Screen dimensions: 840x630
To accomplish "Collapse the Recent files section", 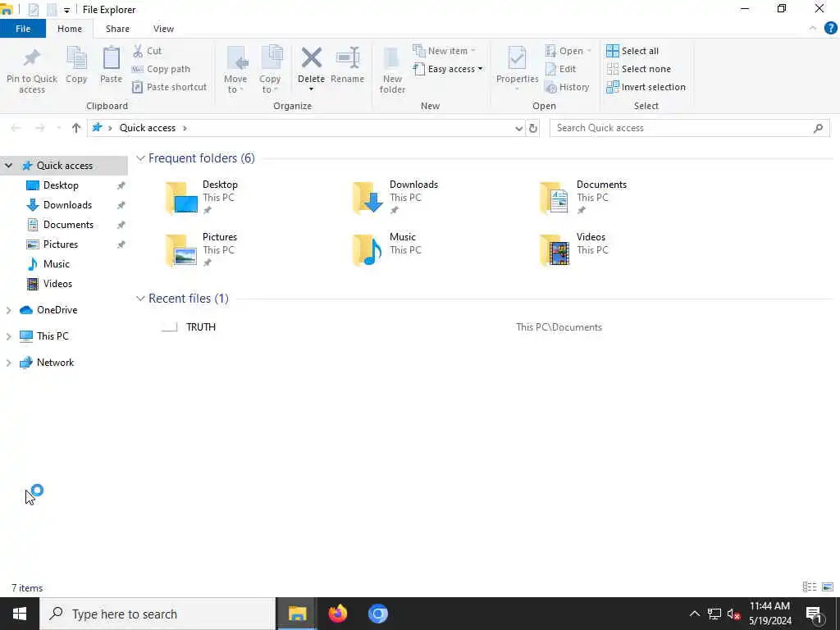I will (x=140, y=299).
